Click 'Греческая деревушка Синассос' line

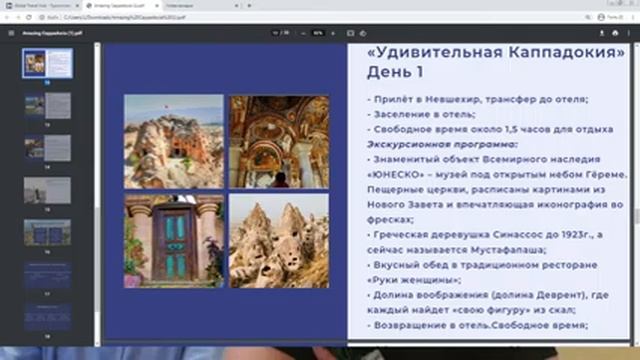pyautogui.click(x=485, y=235)
